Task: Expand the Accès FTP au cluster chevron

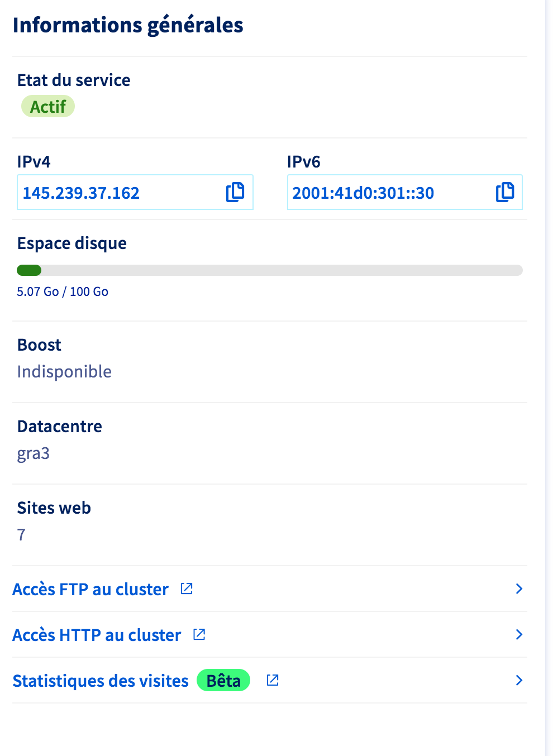Action: click(519, 588)
